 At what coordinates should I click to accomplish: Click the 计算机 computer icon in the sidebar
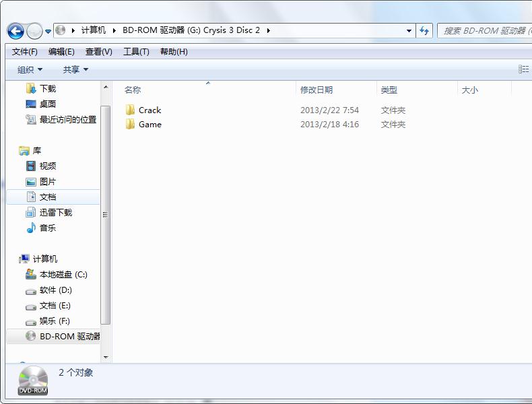click(24, 259)
